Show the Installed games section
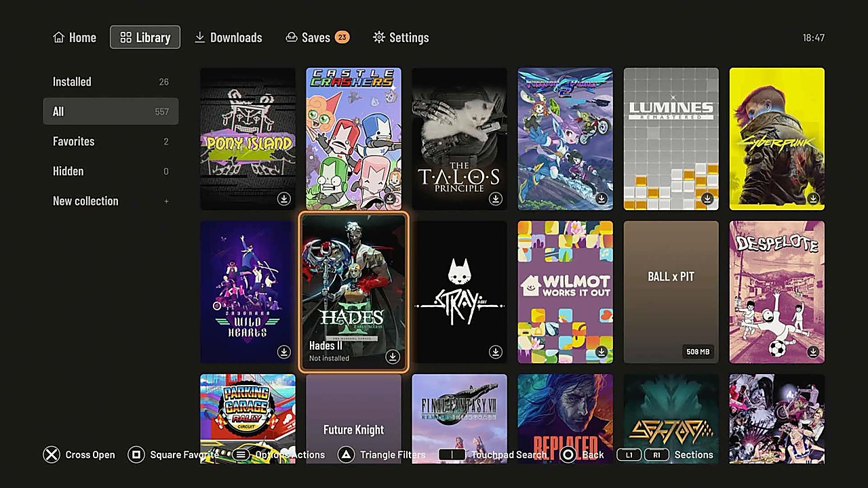The height and width of the screenshot is (488, 868). point(111,81)
